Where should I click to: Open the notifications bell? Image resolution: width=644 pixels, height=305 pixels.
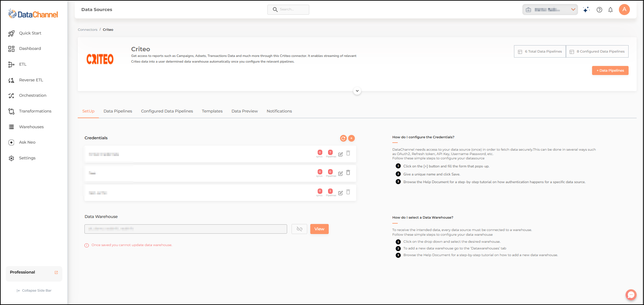click(610, 10)
